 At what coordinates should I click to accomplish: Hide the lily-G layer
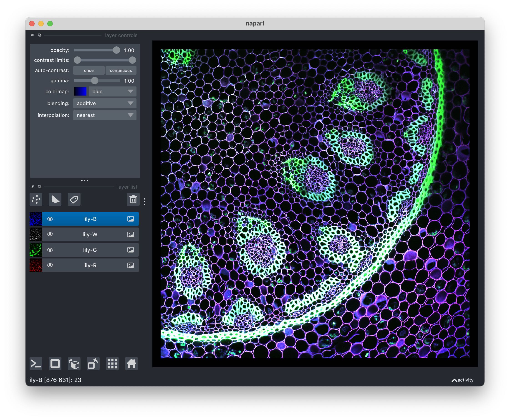click(50, 250)
